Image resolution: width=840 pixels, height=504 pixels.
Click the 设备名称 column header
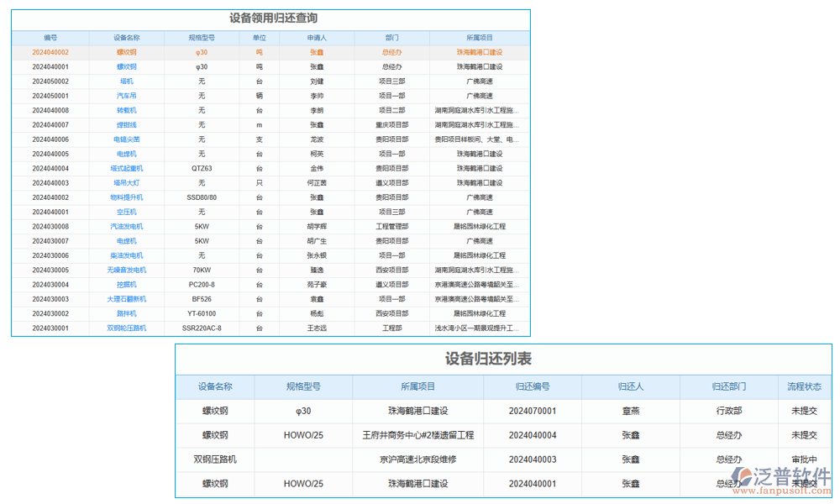pyautogui.click(x=129, y=37)
